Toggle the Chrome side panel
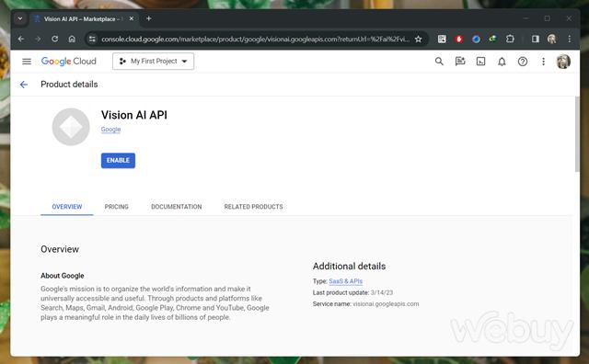 pos(536,39)
